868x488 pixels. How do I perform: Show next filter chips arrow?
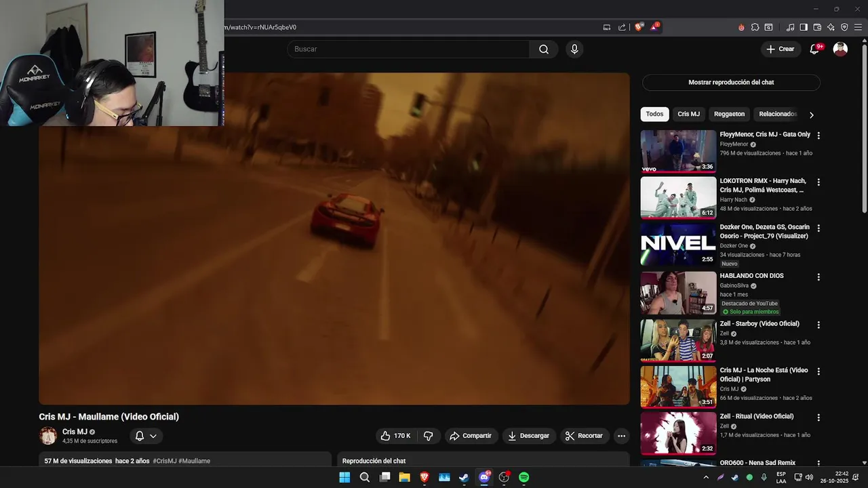tap(811, 115)
